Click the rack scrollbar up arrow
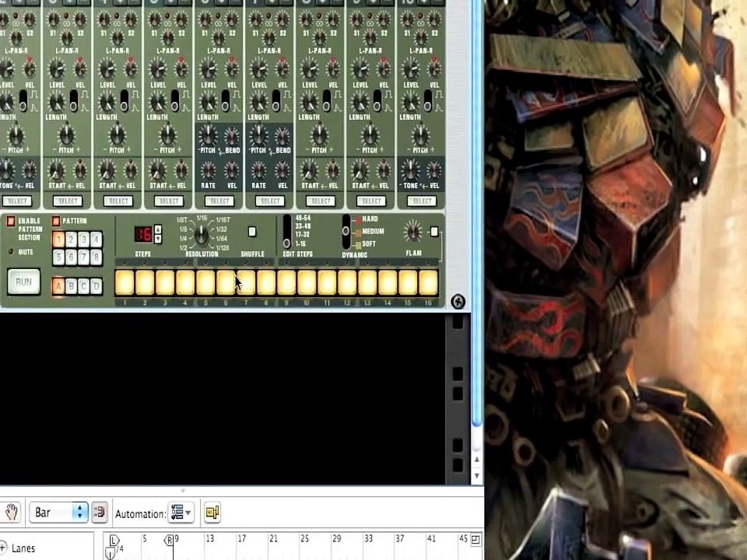 (x=476, y=460)
